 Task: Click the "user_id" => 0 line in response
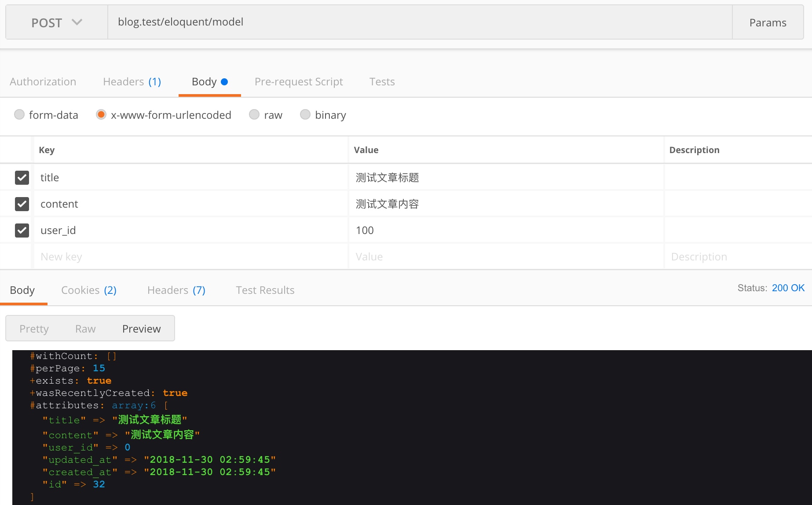86,447
